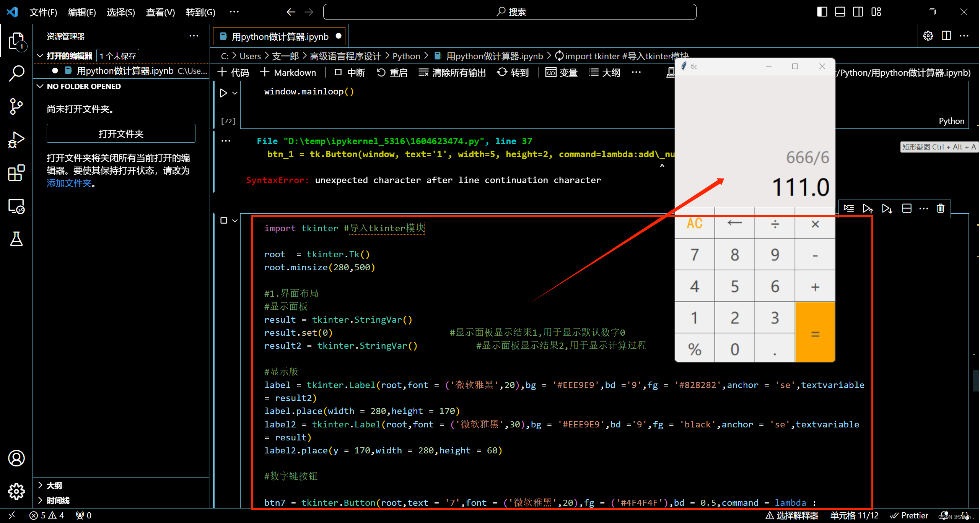980x523 pixels.
Task: Open output actions ellipsis beside error output
Action: coord(226,141)
